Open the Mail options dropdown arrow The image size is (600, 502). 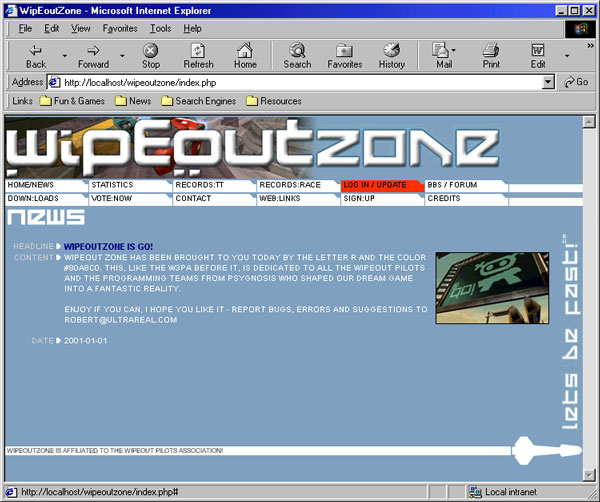454,50
